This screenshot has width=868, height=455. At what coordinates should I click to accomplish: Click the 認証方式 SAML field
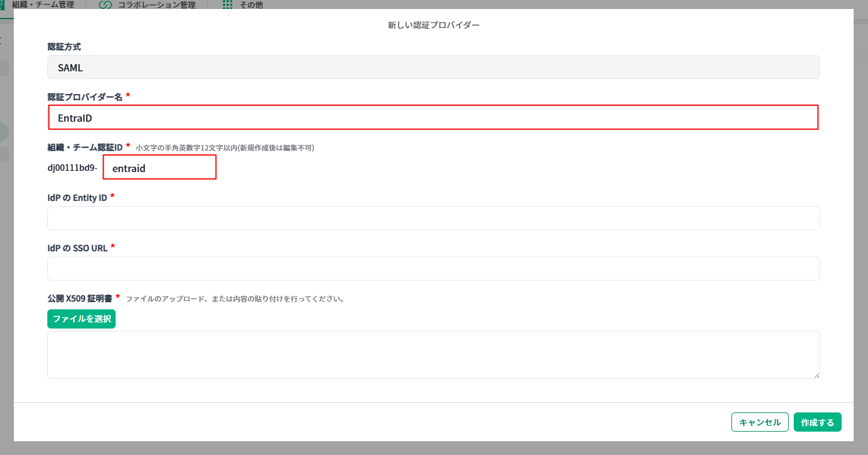(x=433, y=67)
